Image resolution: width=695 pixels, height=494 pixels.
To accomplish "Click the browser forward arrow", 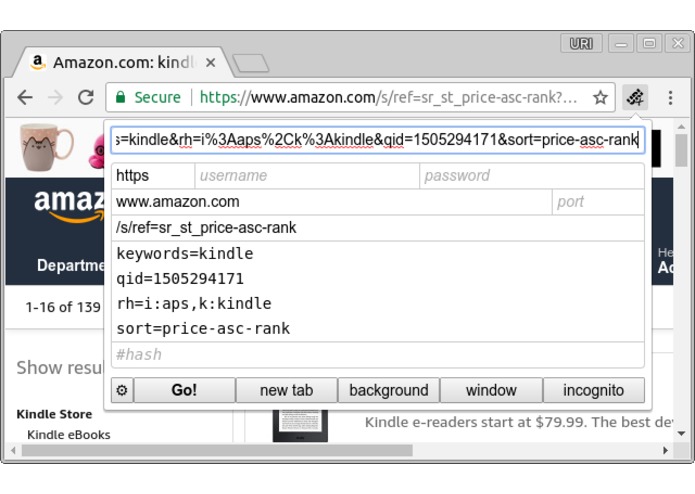I will click(x=55, y=97).
